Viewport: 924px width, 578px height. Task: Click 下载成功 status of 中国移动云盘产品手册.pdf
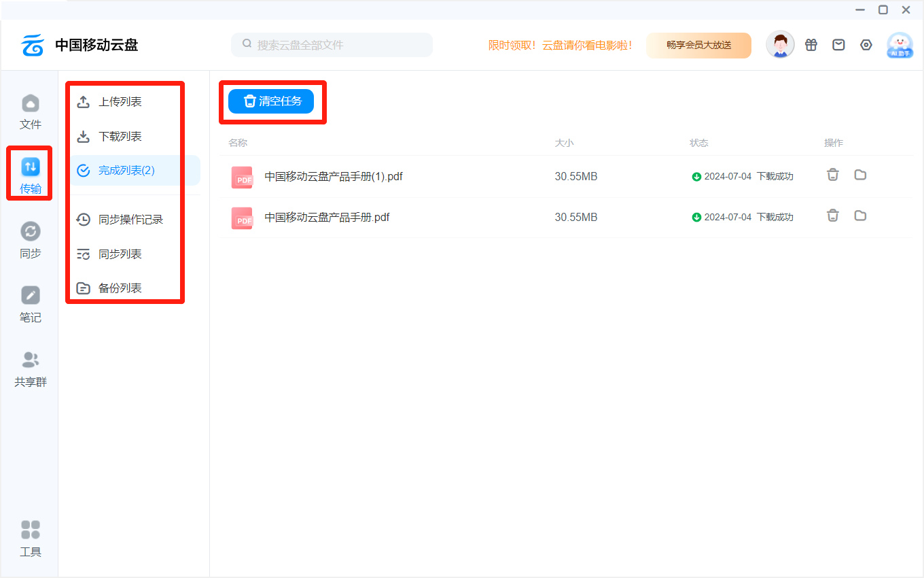pos(775,218)
